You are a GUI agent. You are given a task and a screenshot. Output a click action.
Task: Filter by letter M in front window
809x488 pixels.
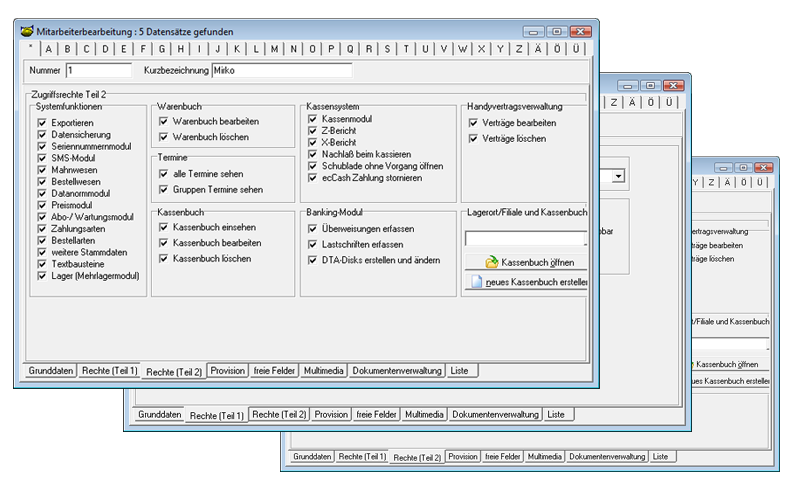point(274,49)
